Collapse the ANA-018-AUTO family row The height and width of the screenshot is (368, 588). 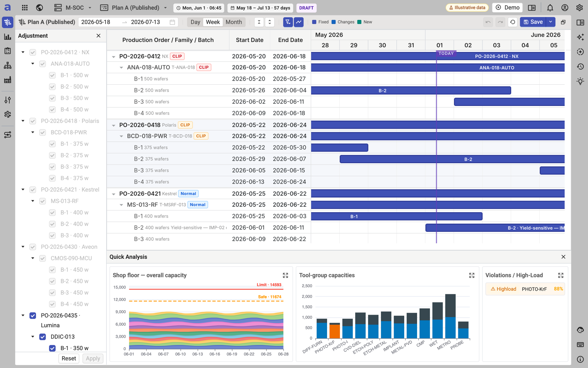tap(121, 68)
